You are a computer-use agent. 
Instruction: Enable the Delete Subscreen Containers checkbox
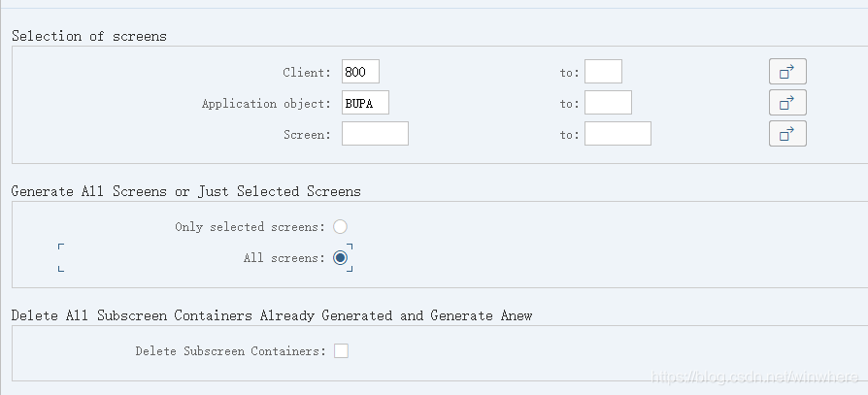click(341, 351)
